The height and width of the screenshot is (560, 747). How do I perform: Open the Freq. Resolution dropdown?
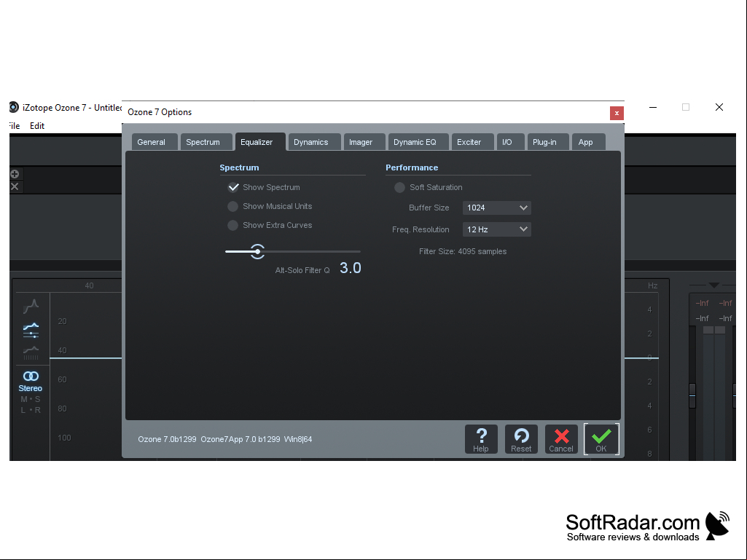point(497,229)
